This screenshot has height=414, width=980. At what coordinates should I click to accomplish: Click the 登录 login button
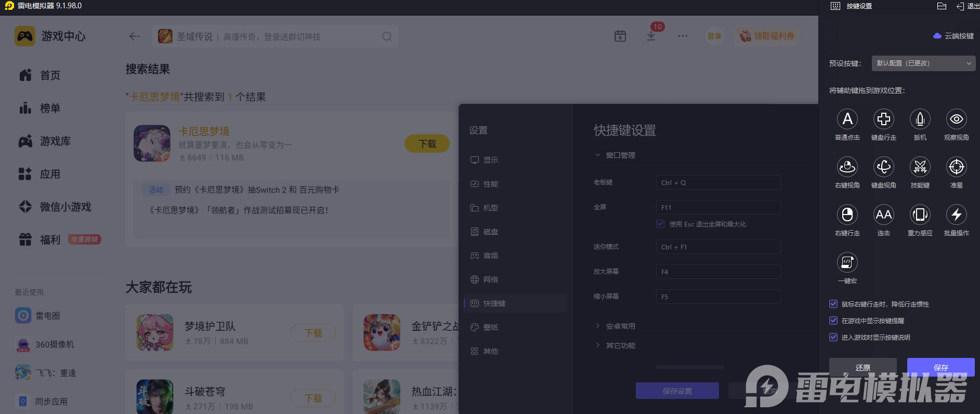click(714, 36)
